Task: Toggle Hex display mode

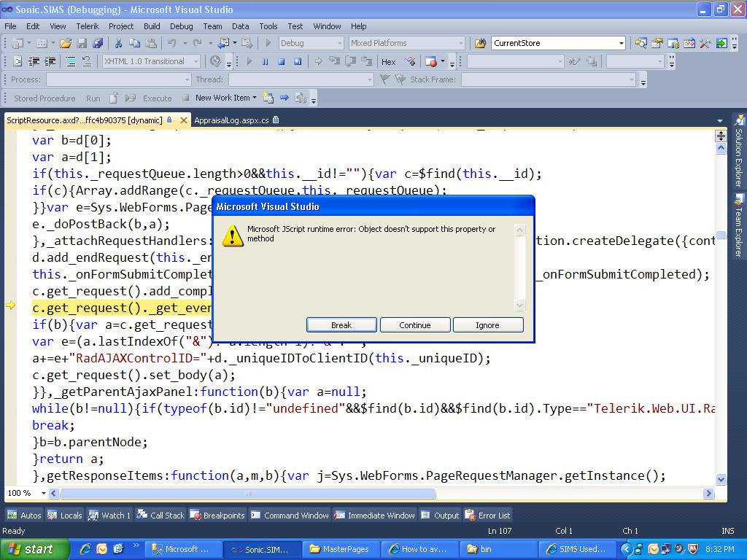Action: coord(388,62)
